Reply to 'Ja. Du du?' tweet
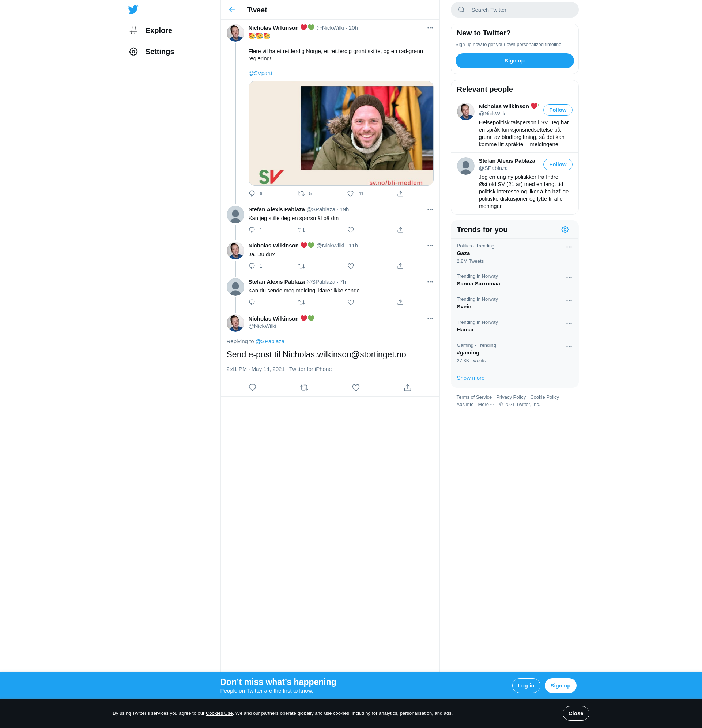This screenshot has height=728, width=702. click(x=252, y=266)
